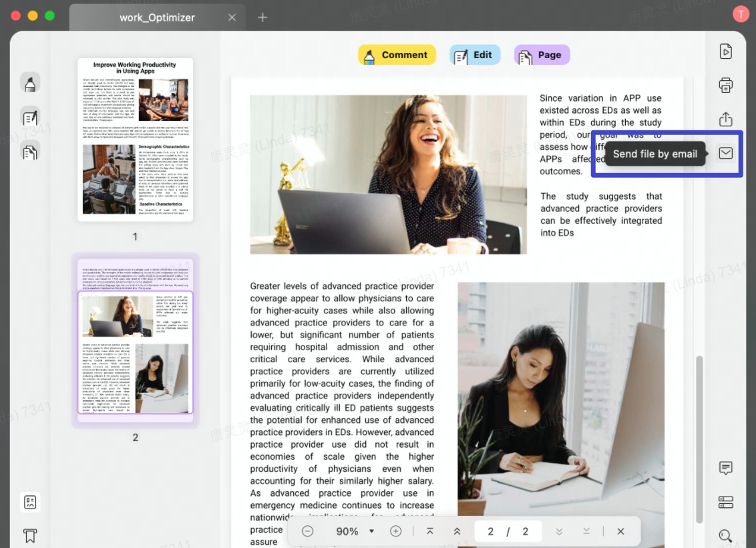Switch to the Comment tab
Screen dimensions: 756x548
(x=397, y=55)
